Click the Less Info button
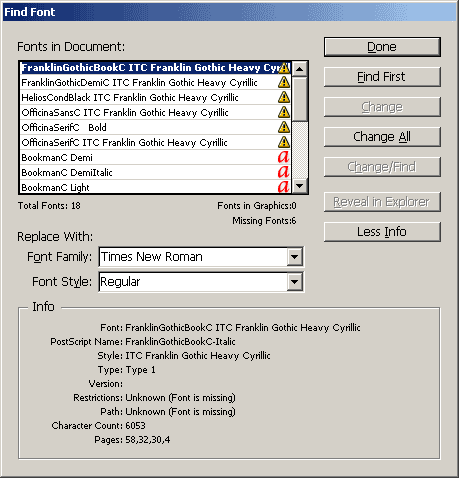The image size is (459, 478). tap(382, 232)
